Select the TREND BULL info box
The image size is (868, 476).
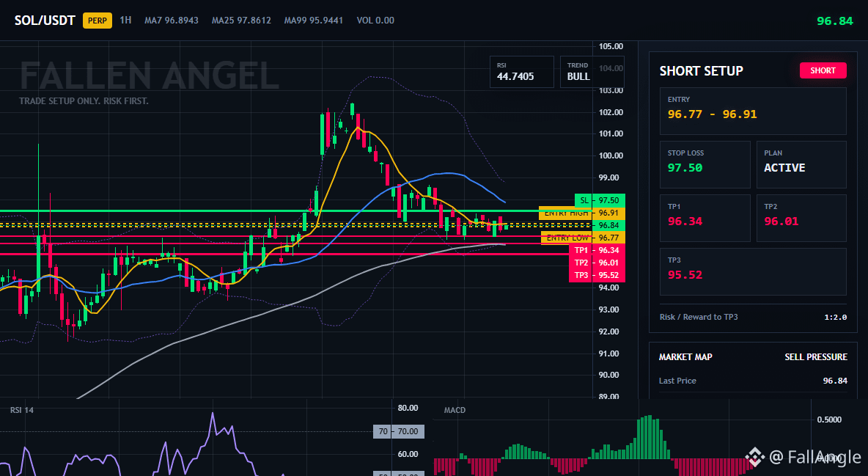[592, 72]
